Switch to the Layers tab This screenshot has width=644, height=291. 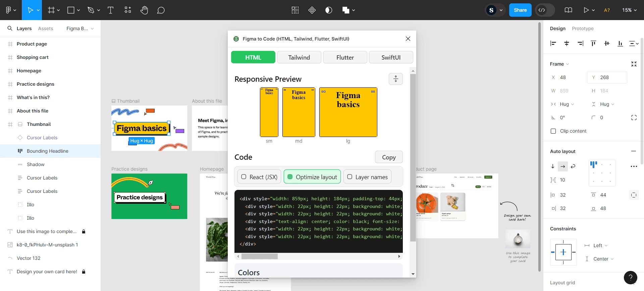click(x=24, y=28)
